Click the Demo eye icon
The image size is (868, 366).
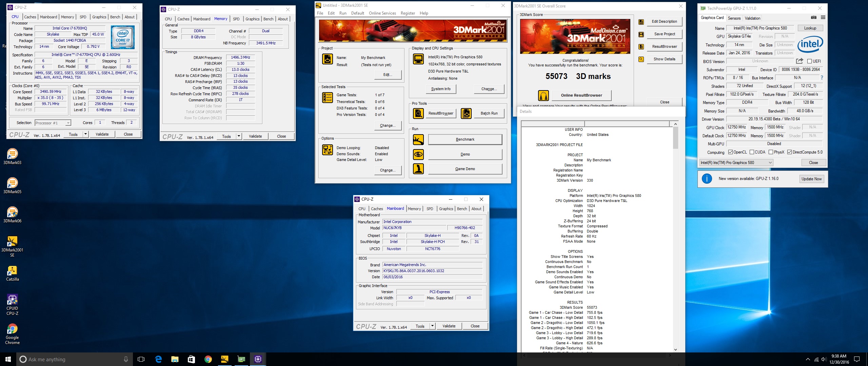[418, 154]
